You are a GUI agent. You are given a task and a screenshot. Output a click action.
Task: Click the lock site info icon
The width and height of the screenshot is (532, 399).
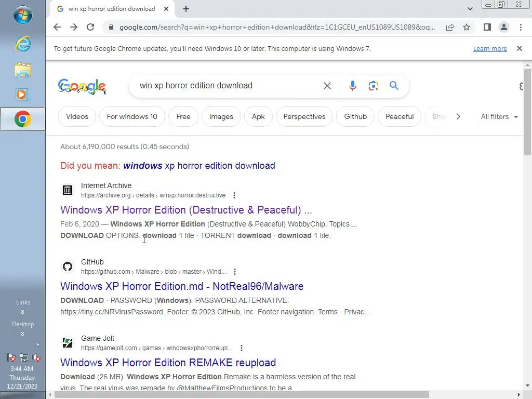pos(111,27)
